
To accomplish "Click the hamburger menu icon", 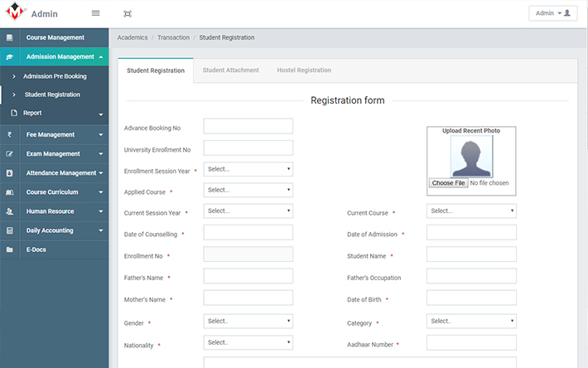I will pyautogui.click(x=95, y=13).
